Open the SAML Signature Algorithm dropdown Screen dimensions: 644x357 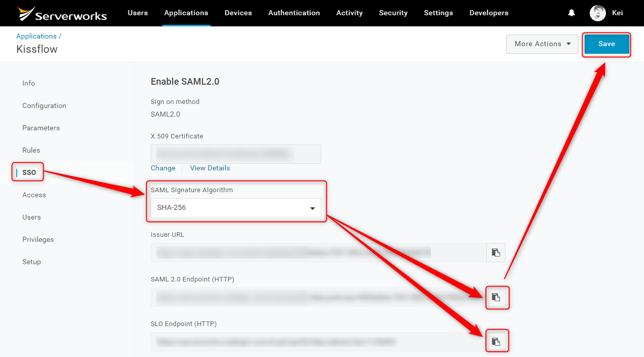236,208
